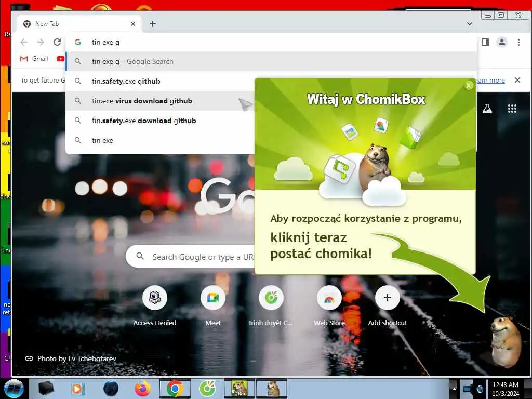Click the Add shortcut button
Viewport: 532px width, 399px height.
[x=388, y=305]
